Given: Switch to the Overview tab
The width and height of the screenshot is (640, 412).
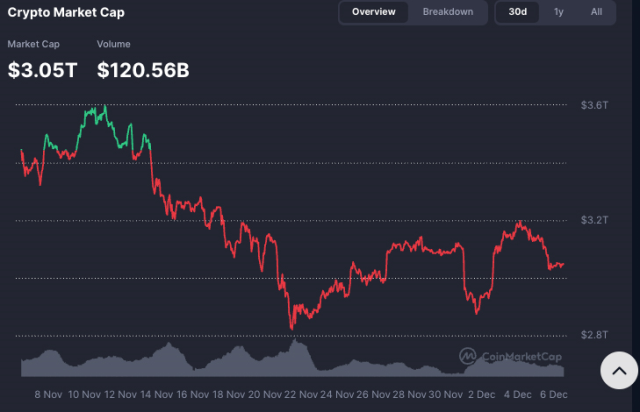Looking at the screenshot, I should click(373, 12).
